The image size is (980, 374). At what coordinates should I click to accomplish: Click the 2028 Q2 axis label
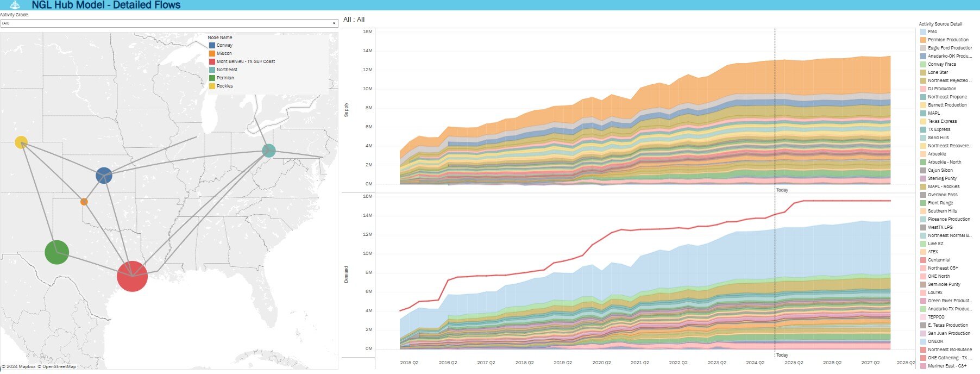[x=906, y=363]
